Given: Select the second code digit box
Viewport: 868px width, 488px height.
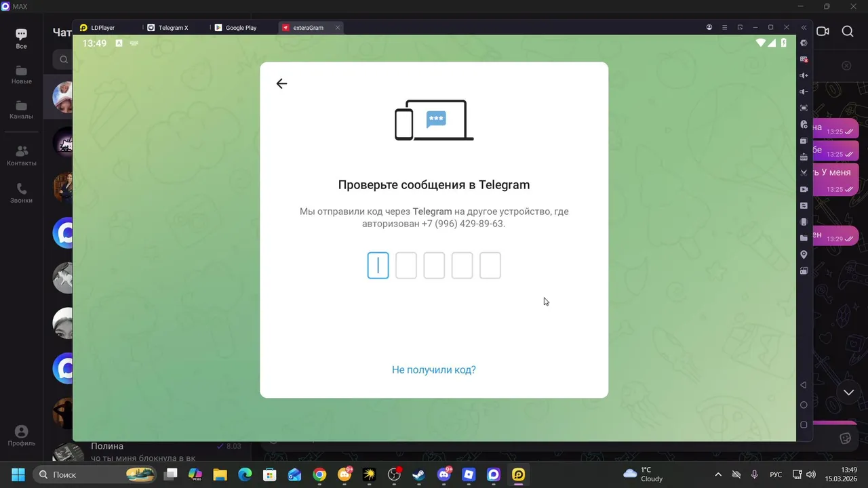Looking at the screenshot, I should [x=406, y=266].
